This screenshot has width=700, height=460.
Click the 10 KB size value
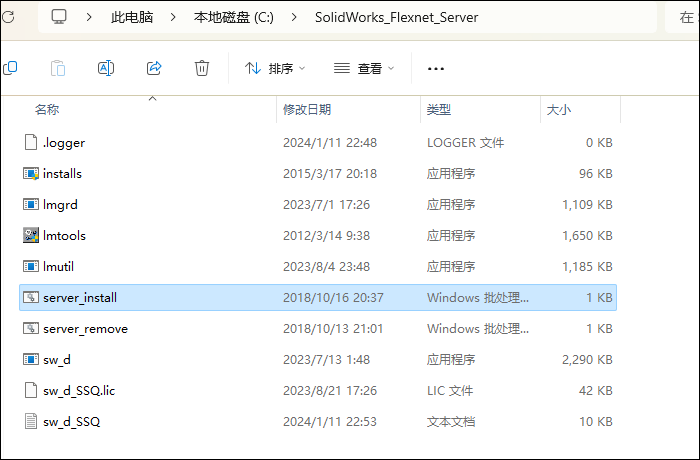pos(596,422)
